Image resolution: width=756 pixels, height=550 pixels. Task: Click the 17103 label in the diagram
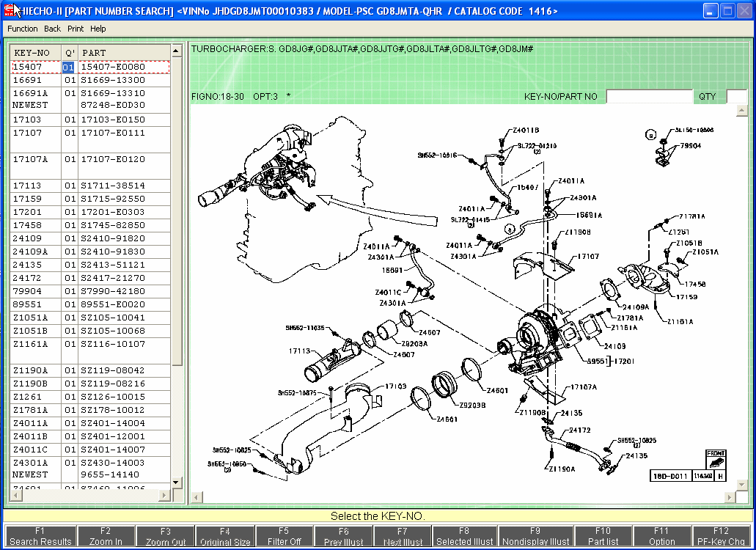(395, 386)
